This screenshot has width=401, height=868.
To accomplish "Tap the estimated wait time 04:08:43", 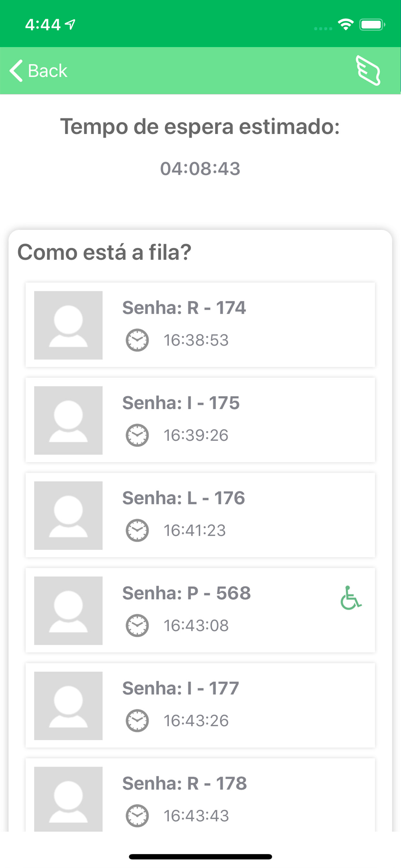I will click(x=200, y=169).
